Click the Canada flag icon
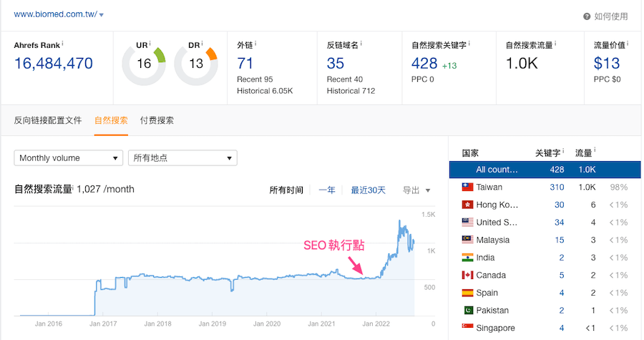This screenshot has width=644, height=340. tap(467, 275)
